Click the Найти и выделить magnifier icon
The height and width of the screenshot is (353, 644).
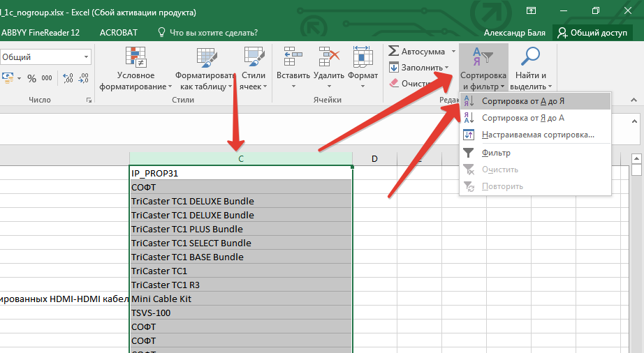click(x=530, y=57)
